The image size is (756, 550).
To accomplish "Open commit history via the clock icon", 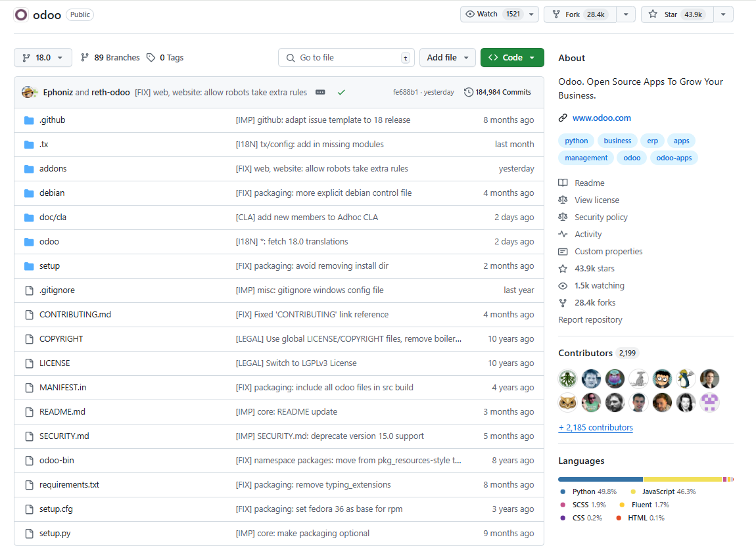I will click(x=469, y=92).
